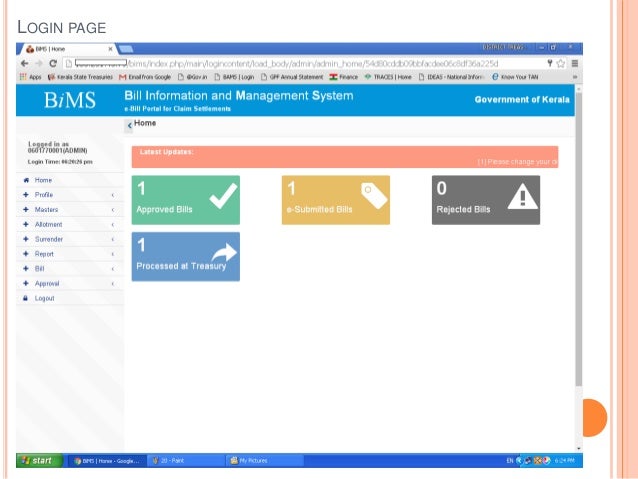Click the BiMS logo
Viewport: 638px width, 479px height.
70,100
